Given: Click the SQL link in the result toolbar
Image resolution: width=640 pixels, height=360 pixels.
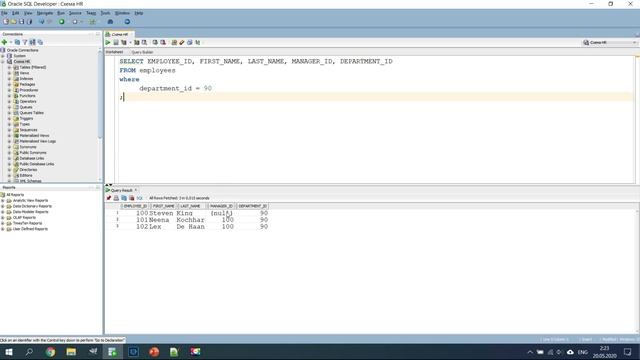Looking at the screenshot, I should pos(140,198).
